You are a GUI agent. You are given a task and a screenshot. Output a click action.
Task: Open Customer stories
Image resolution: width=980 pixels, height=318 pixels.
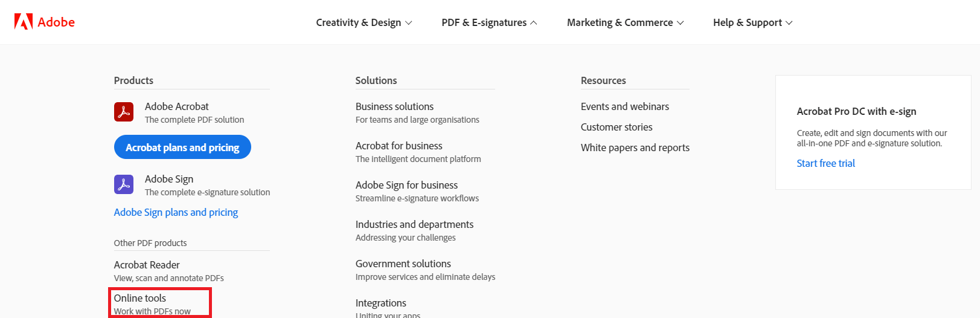pos(617,127)
